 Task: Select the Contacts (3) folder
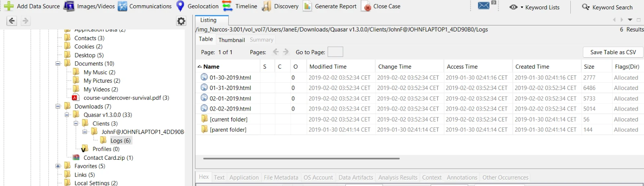click(x=89, y=38)
